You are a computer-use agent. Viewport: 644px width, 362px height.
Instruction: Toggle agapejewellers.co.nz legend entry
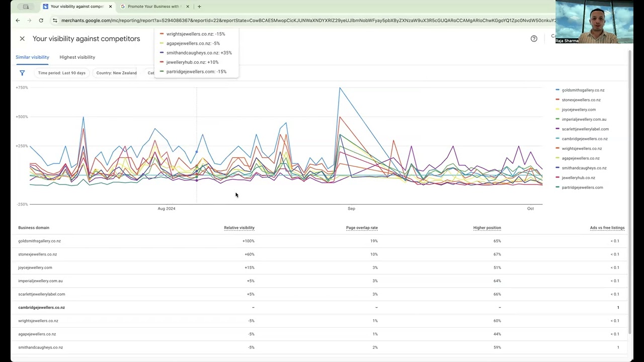point(578,158)
